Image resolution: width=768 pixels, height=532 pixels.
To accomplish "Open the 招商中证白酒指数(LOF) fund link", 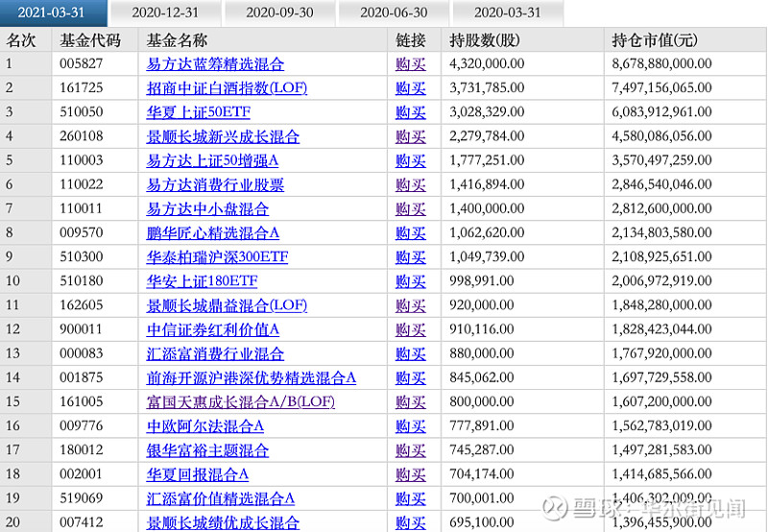I will click(227, 87).
